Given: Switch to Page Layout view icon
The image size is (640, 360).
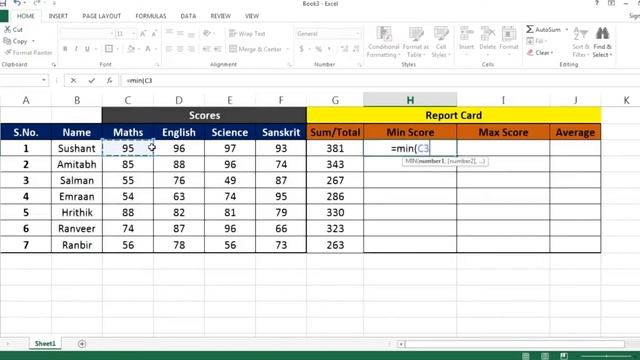Looking at the screenshot, I should (545, 356).
